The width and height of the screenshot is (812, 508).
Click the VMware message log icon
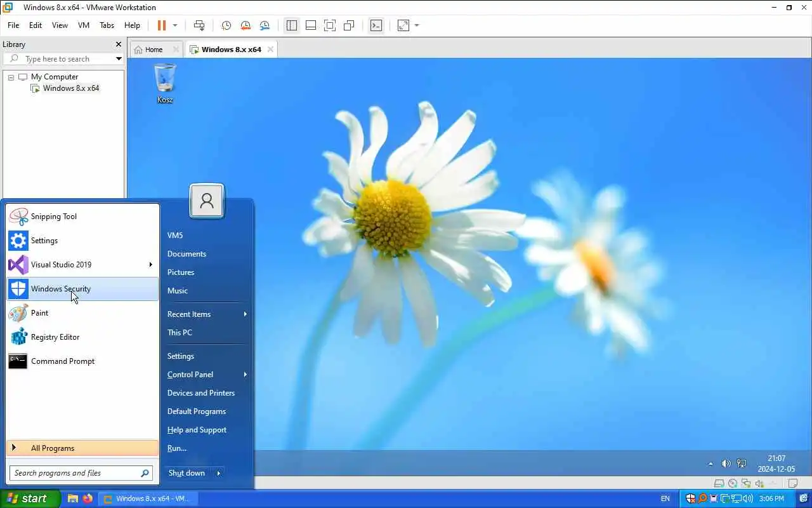(x=792, y=483)
